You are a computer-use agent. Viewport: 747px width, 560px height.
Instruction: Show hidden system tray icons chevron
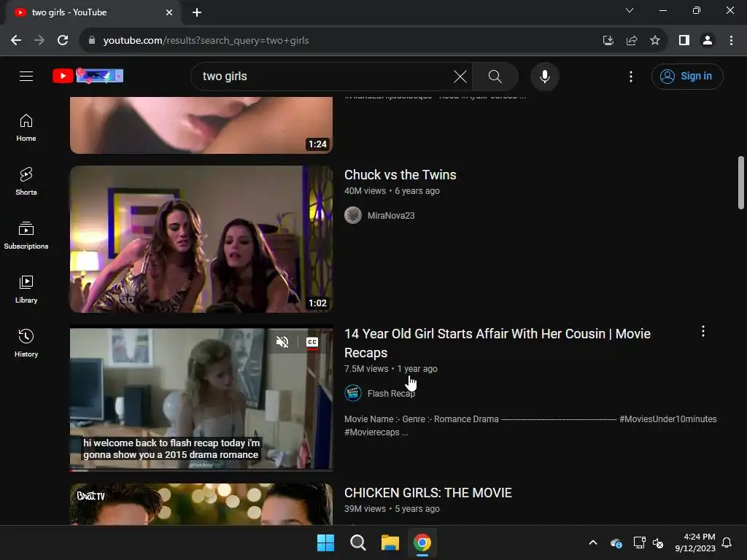point(593,542)
